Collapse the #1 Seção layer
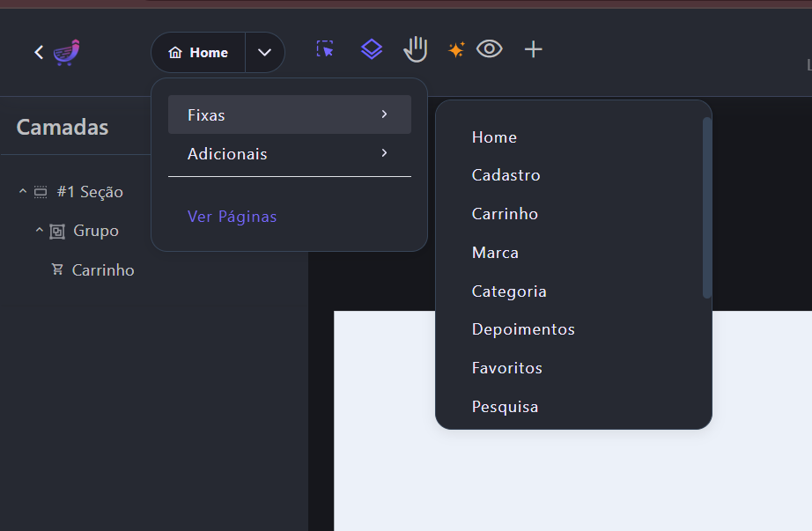 click(x=23, y=192)
